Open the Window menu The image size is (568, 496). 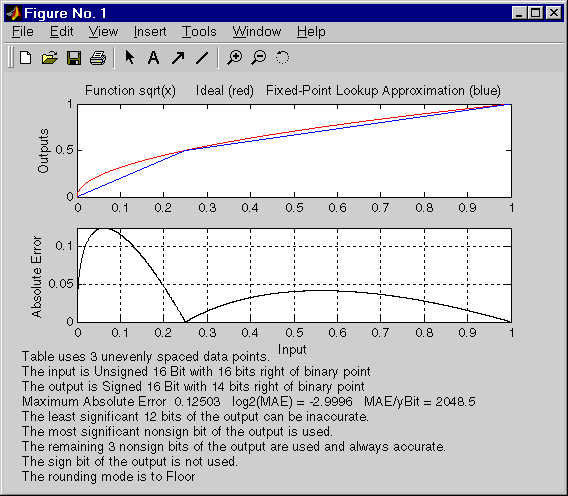(x=257, y=32)
